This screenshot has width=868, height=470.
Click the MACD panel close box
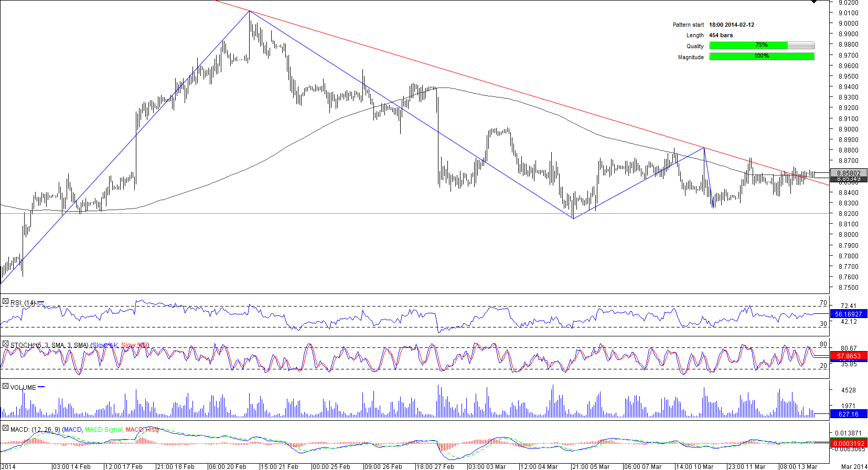(x=5, y=429)
